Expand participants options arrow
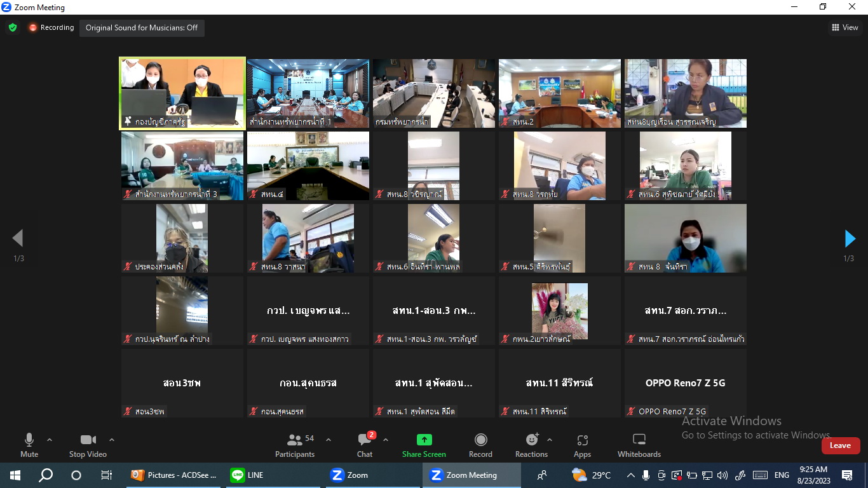This screenshot has width=868, height=488. point(329,439)
